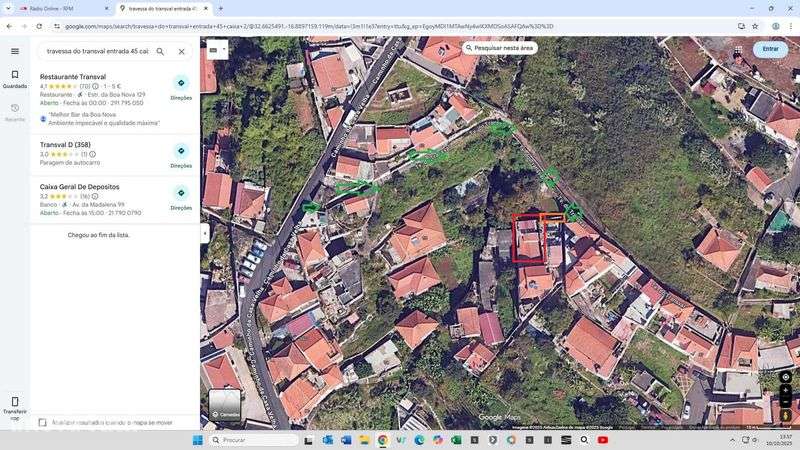Click the install app icon in address bar
Image resolution: width=800 pixels, height=450 pixels.
pos(741,26)
